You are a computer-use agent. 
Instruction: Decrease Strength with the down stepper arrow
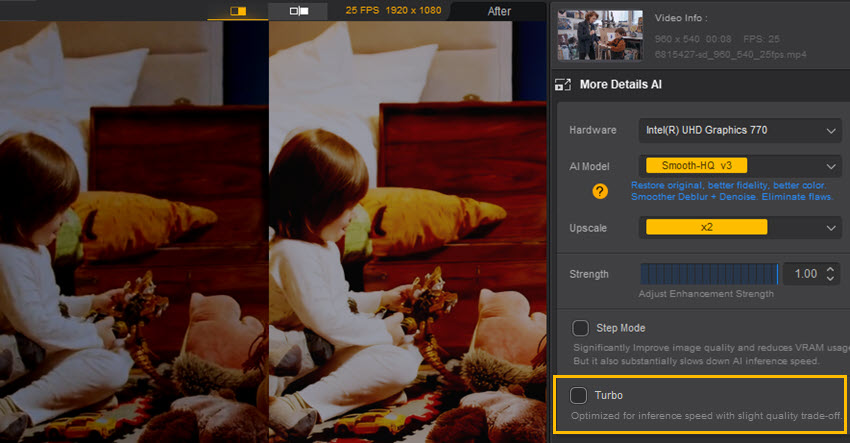(832, 279)
